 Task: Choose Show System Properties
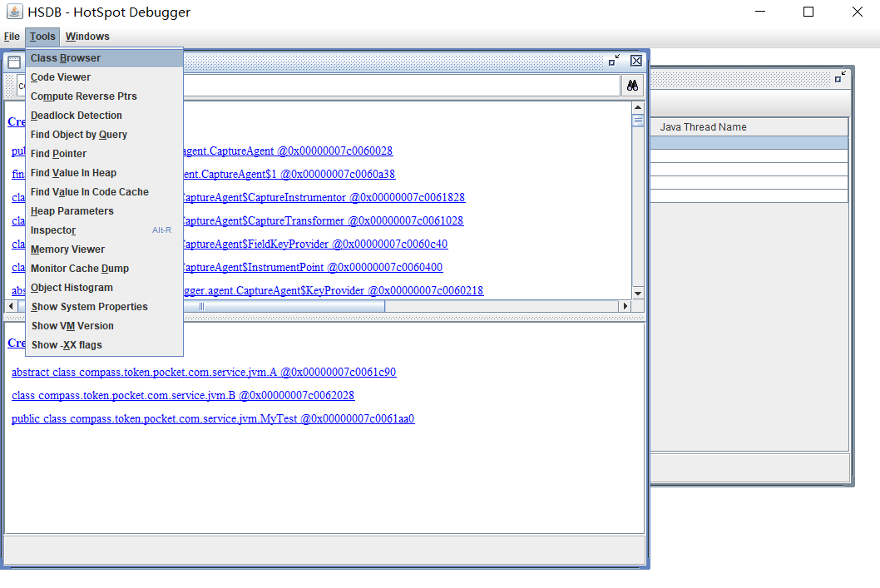point(105,306)
